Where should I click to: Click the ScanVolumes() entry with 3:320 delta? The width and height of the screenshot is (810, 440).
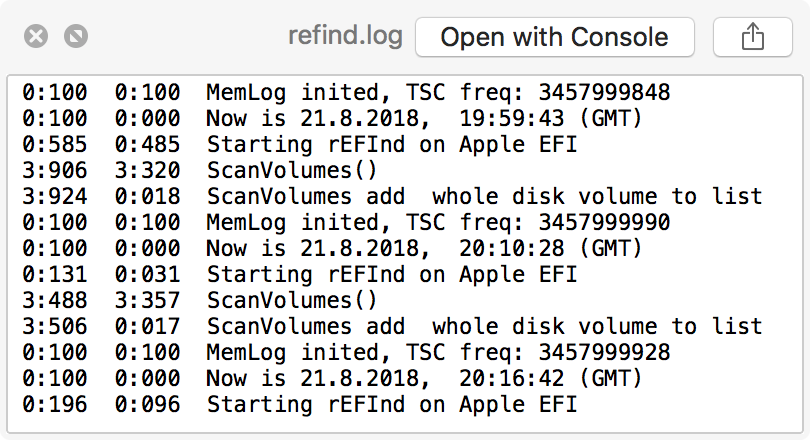[291, 171]
